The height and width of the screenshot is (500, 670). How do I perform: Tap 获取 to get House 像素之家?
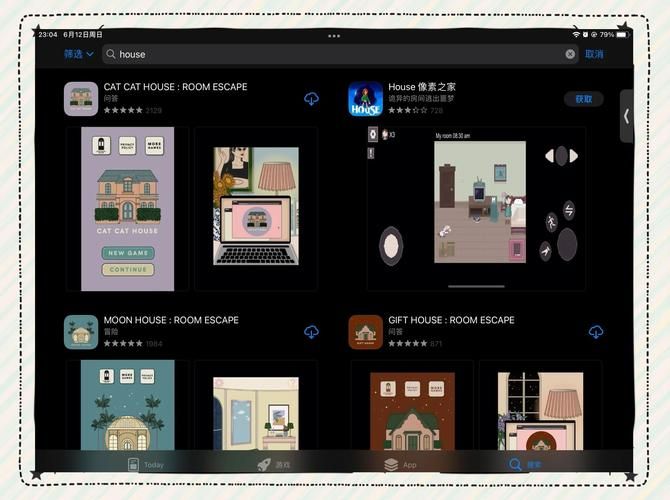point(584,99)
